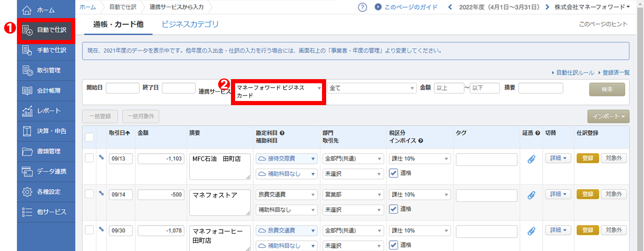Open 手動で仕訳 in the sidebar menu
644x251 pixels.
[46, 50]
